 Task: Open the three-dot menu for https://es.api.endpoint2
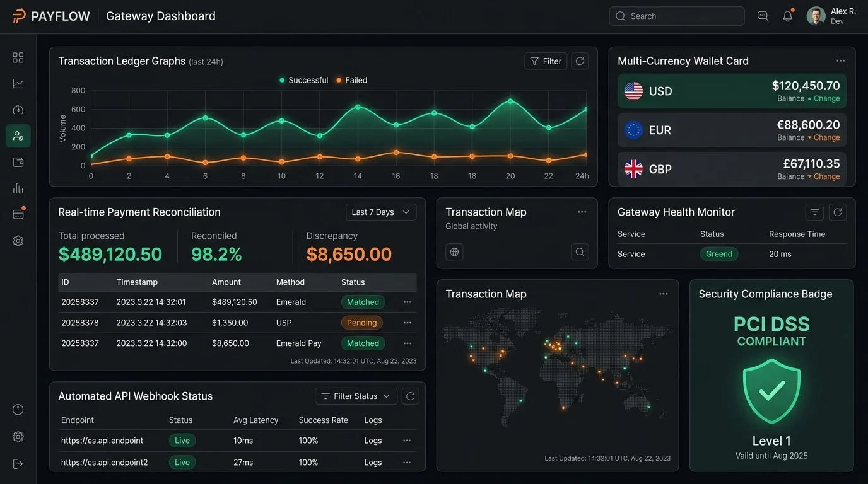pos(407,463)
